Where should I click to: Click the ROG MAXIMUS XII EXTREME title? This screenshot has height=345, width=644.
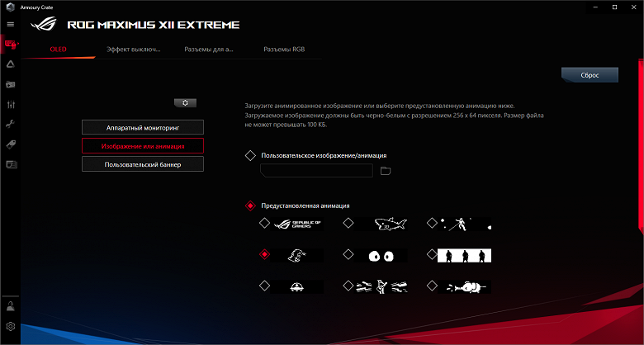(154, 25)
